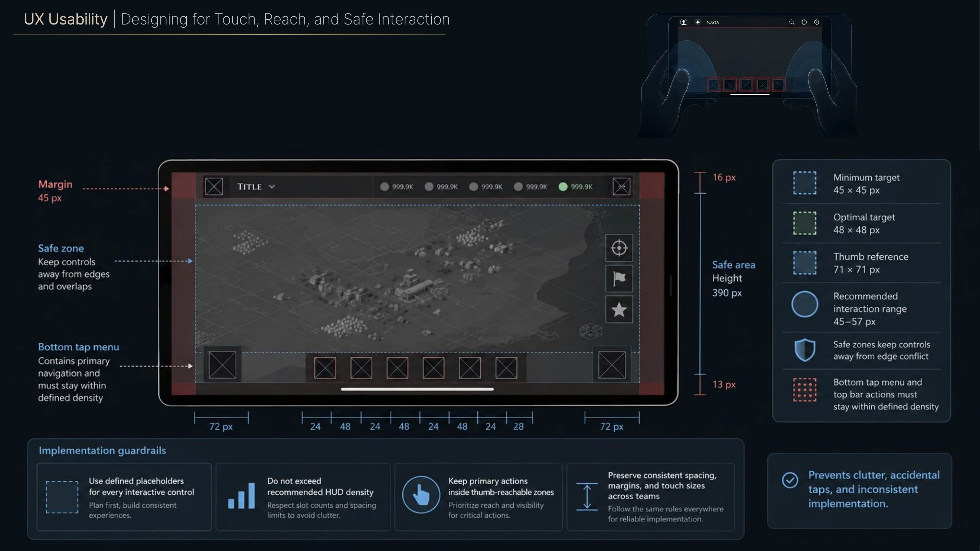Select the green resource indicator showing 999.9K
The height and width of the screenshot is (551, 980).
point(575,187)
